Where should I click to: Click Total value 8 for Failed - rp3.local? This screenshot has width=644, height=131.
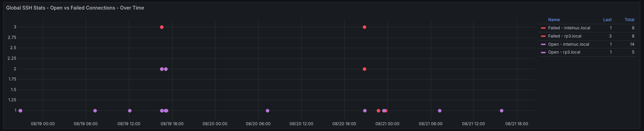[633, 36]
